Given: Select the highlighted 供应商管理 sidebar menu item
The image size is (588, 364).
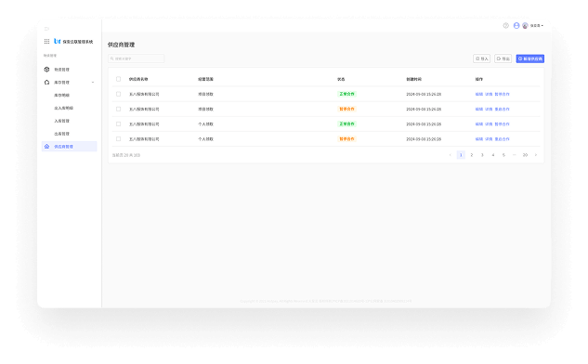Looking at the screenshot, I should click(70, 147).
